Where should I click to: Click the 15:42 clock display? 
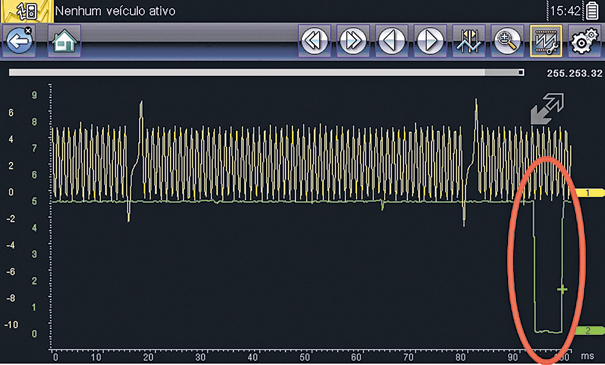(566, 11)
